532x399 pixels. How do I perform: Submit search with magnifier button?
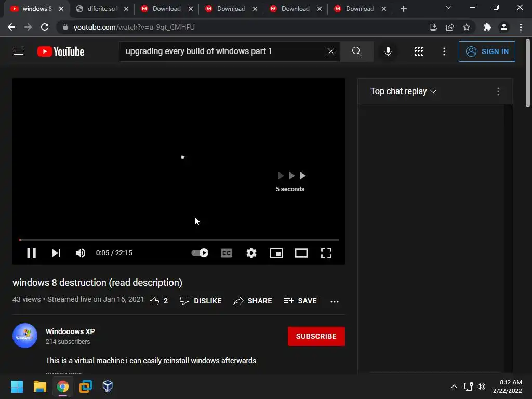coord(356,51)
